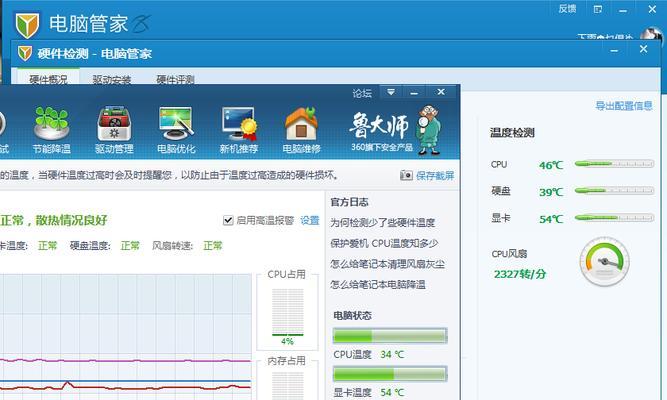
Task: Open 论坛 in Lu Dashi title bar
Action: click(x=362, y=93)
